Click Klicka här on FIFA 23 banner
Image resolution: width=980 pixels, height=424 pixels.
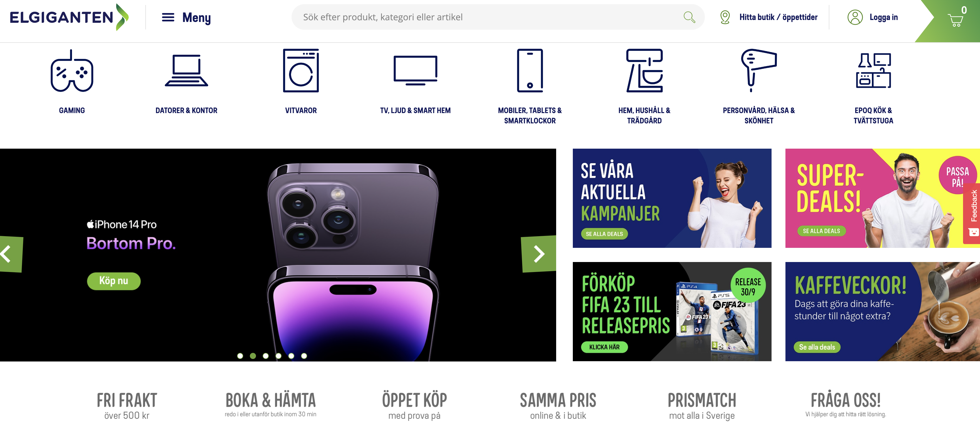click(604, 347)
